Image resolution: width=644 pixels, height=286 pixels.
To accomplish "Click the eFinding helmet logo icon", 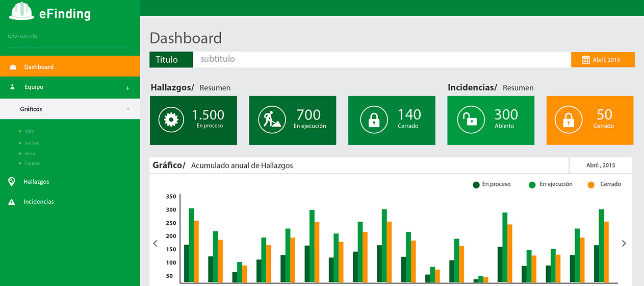I will (x=21, y=11).
